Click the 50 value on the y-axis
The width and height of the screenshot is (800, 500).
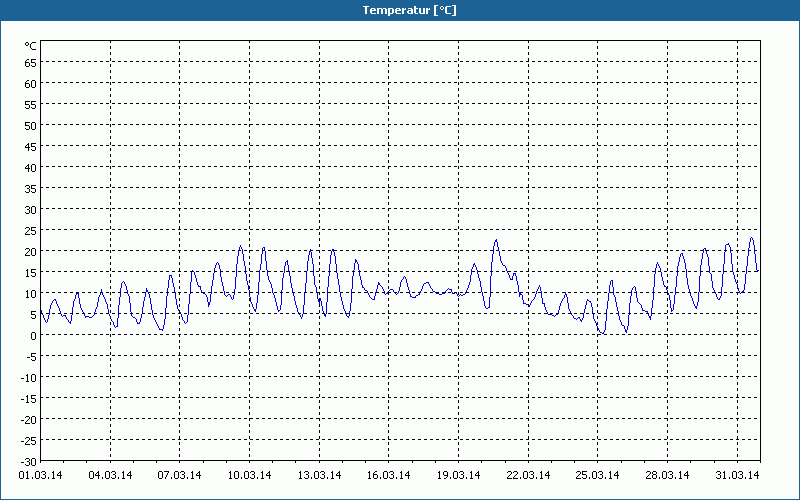(x=31, y=125)
